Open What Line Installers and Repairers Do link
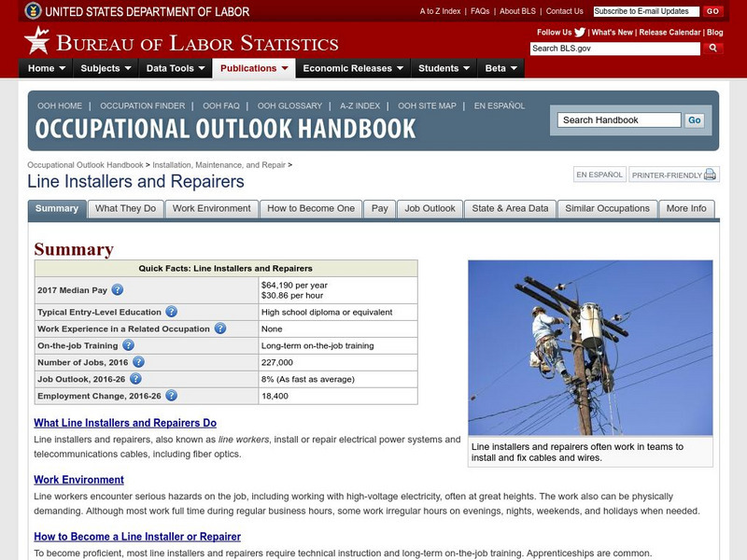747x560 pixels. tap(125, 423)
